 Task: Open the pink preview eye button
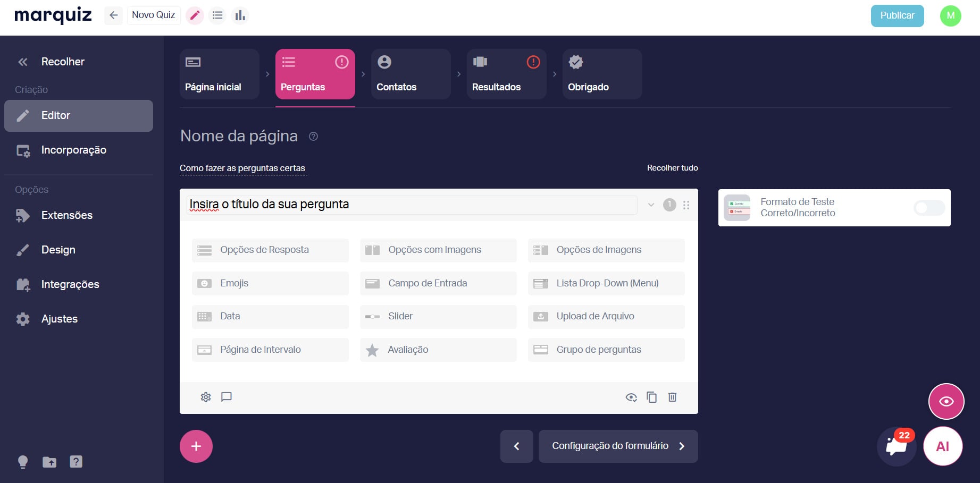pos(947,401)
